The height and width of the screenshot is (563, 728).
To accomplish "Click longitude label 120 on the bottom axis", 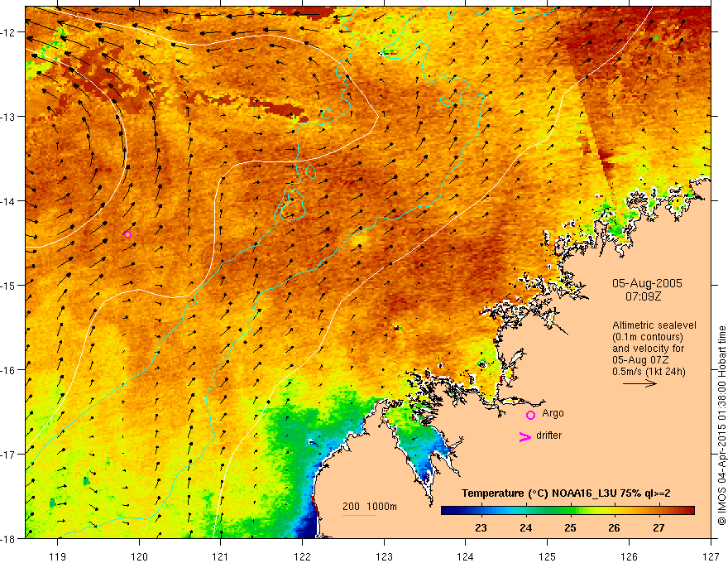I will click(x=139, y=556).
